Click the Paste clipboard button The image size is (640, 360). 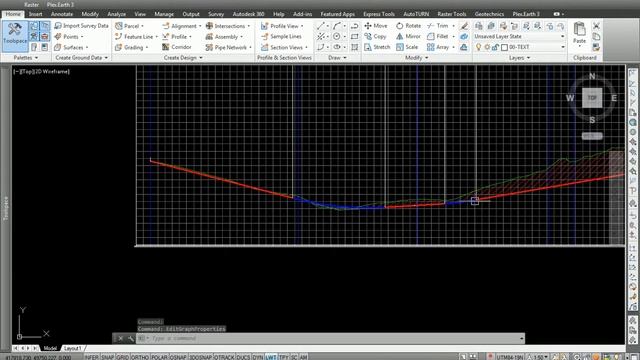click(579, 33)
